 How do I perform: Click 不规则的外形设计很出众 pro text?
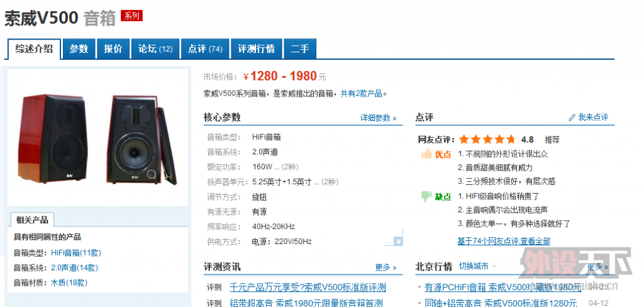tap(506, 154)
